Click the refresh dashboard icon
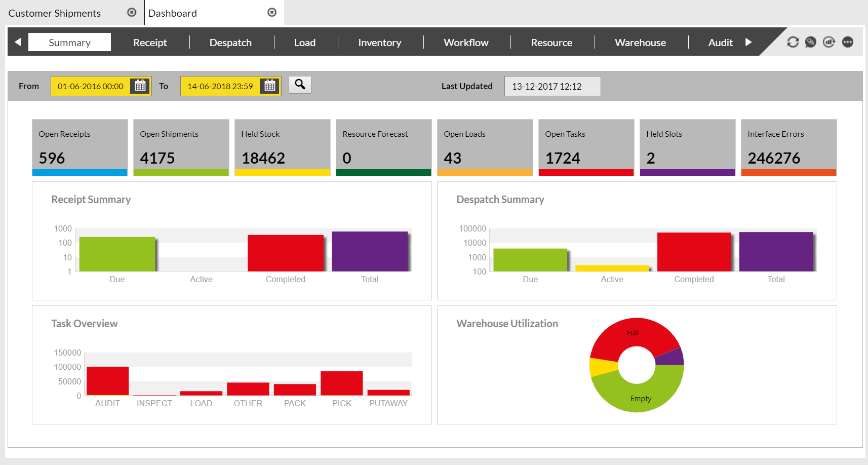 tap(793, 42)
